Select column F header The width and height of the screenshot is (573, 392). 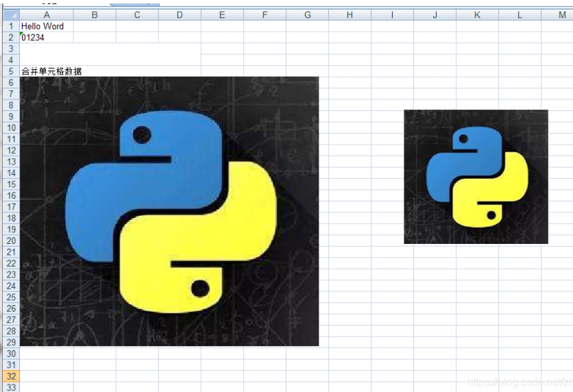pyautogui.click(x=265, y=15)
